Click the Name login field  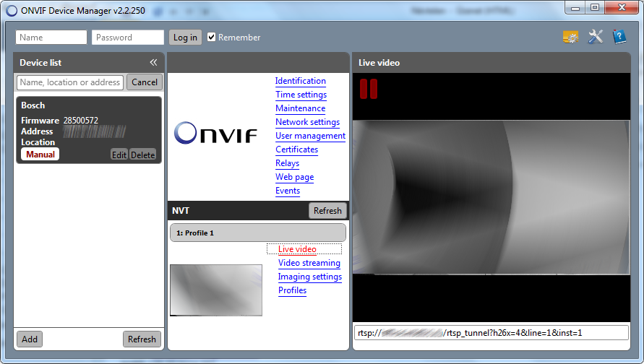coord(51,38)
